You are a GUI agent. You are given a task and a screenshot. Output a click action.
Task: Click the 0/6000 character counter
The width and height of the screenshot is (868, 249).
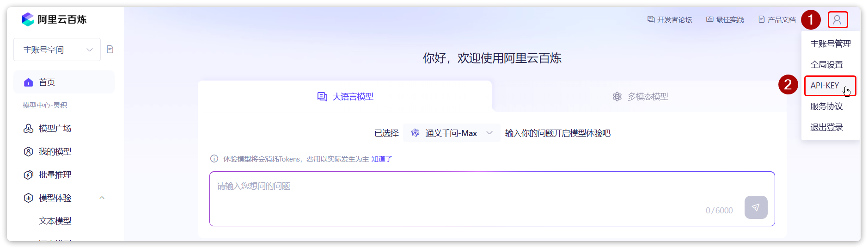click(x=719, y=211)
